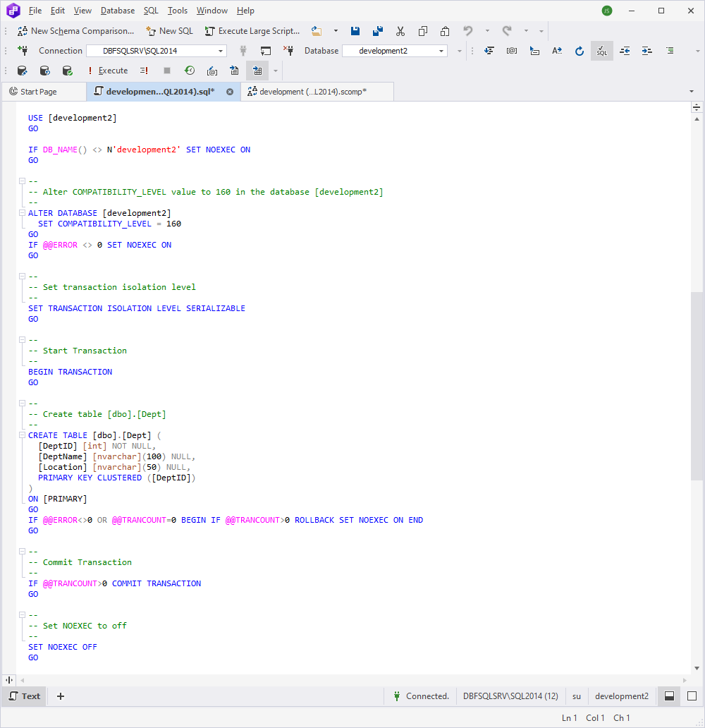Toggle the results-to-grid button
705x728 pixels.
point(257,71)
